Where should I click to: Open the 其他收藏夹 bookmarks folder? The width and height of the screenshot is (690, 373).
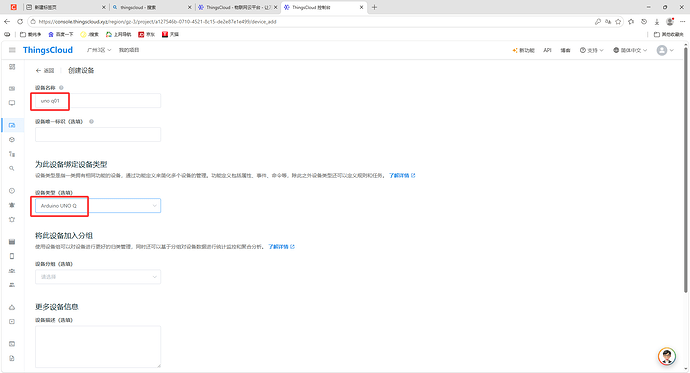click(668, 34)
